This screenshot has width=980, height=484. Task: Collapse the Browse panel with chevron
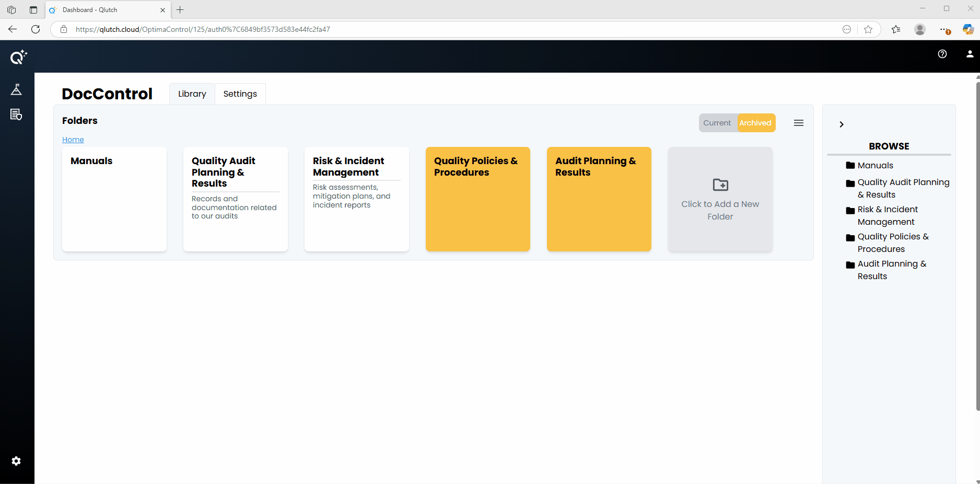tap(841, 124)
